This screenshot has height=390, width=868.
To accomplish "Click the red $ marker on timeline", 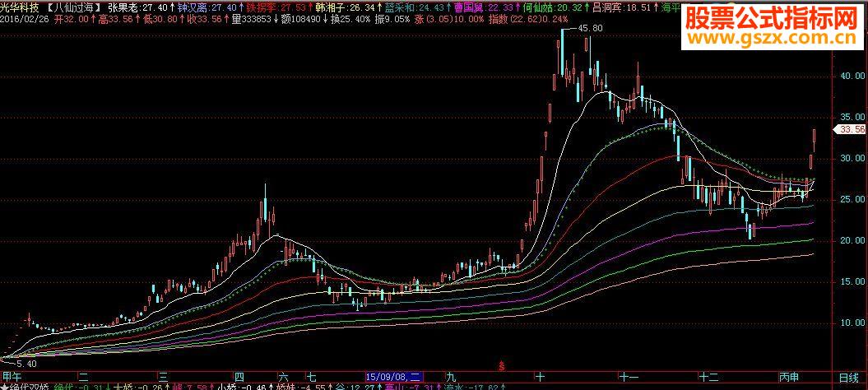I will [x=502, y=365].
